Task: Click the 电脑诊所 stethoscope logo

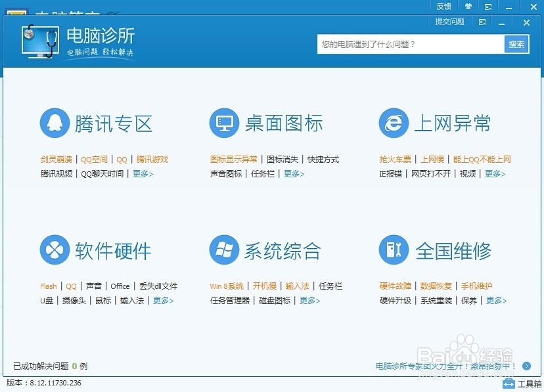Action: click(x=39, y=41)
